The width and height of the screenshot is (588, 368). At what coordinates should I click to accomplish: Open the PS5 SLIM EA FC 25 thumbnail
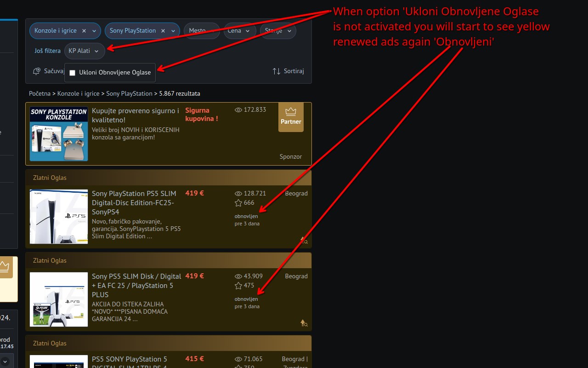click(x=59, y=299)
